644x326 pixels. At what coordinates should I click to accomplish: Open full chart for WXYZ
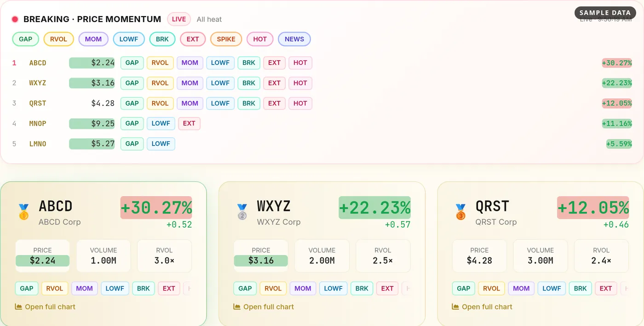(264, 307)
